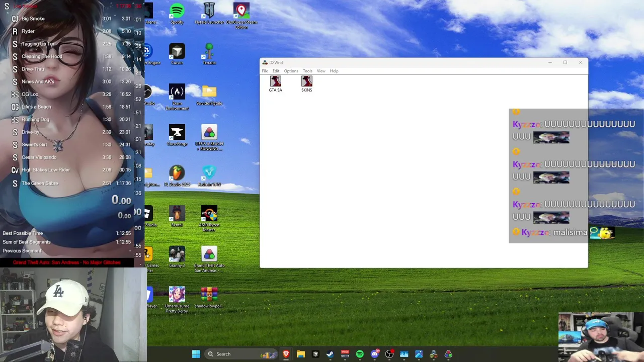The image size is (644, 362).
Task: Launch Umamusume Pretty Derby from the desktop
Action: click(x=177, y=300)
